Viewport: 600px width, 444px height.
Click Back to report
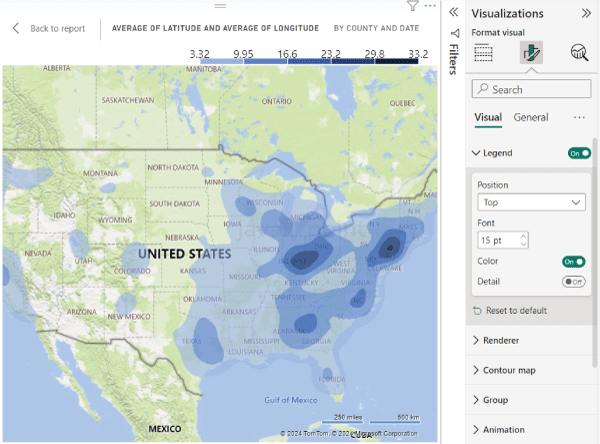57,29
